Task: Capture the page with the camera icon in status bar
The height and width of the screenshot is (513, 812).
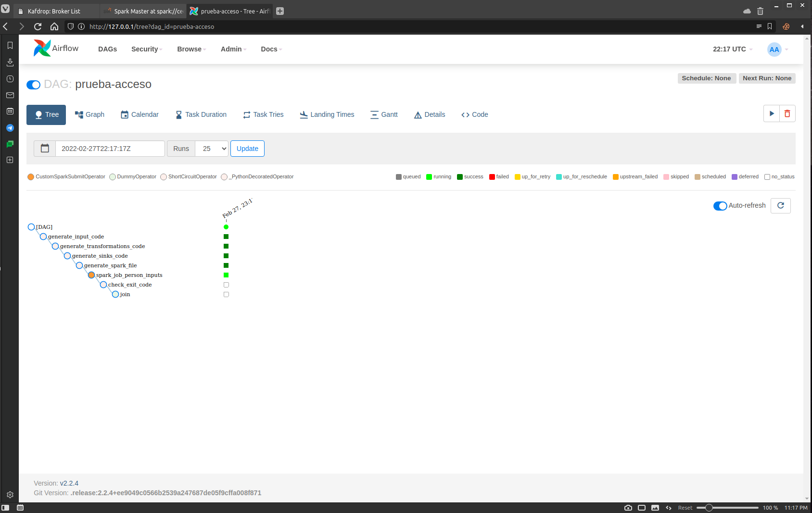Action: 628,508
